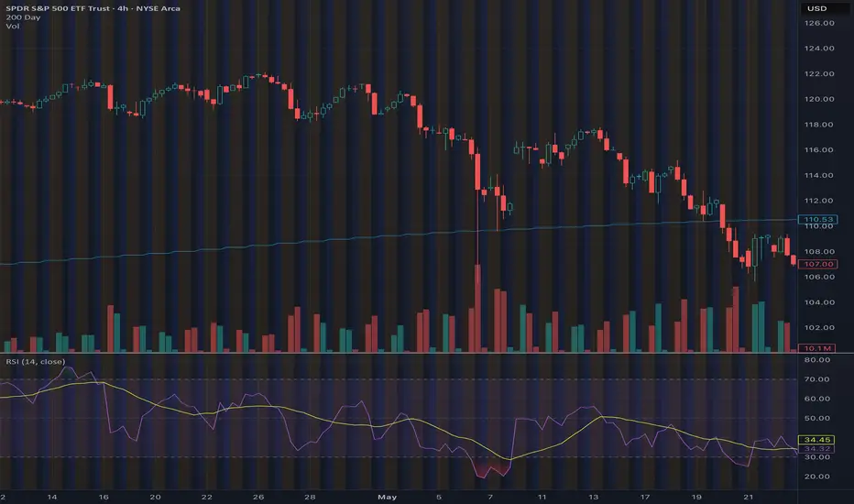
Task: Click date 20 on the time axis
Action: click(155, 497)
